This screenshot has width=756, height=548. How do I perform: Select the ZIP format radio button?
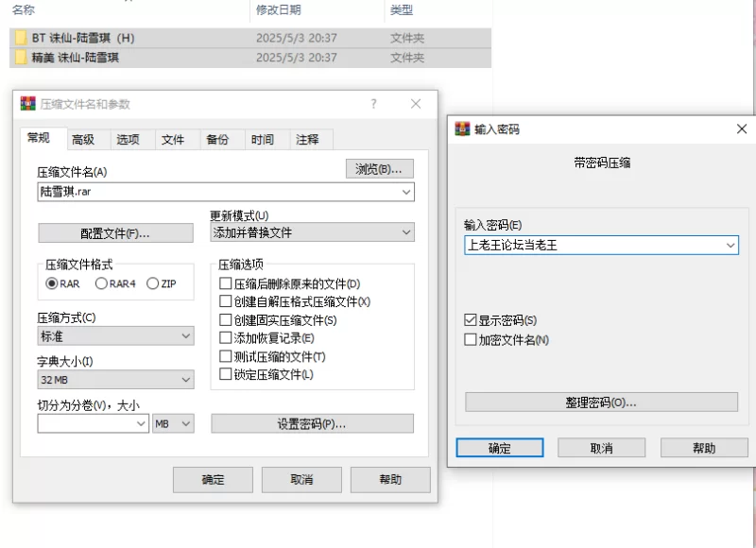click(152, 283)
